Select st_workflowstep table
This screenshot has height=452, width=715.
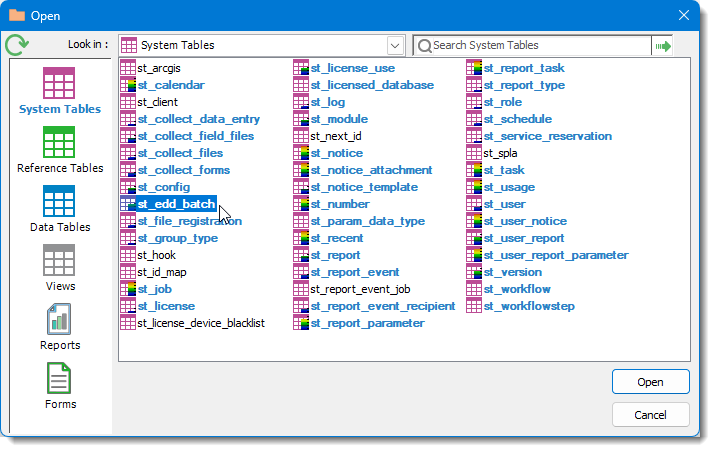click(529, 306)
